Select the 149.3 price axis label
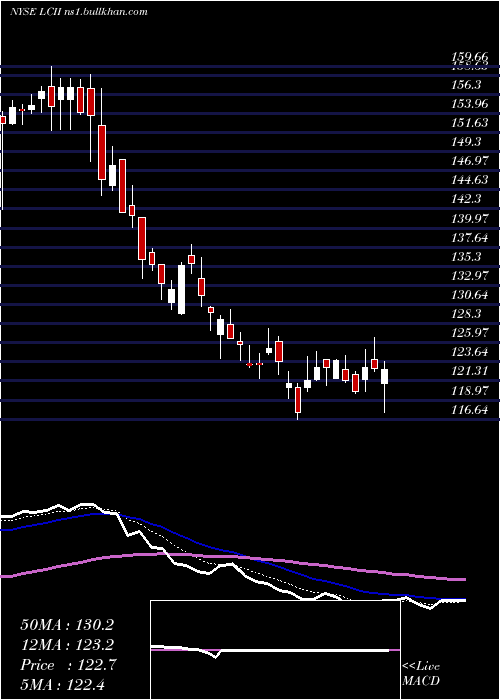500x700 pixels. pyautogui.click(x=466, y=142)
